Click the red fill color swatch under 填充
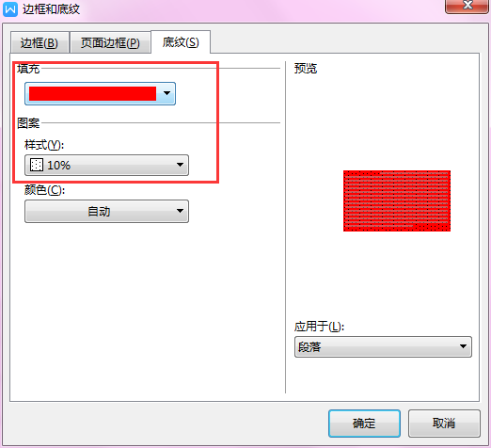Image resolution: width=491 pixels, height=448 pixels. point(92,93)
